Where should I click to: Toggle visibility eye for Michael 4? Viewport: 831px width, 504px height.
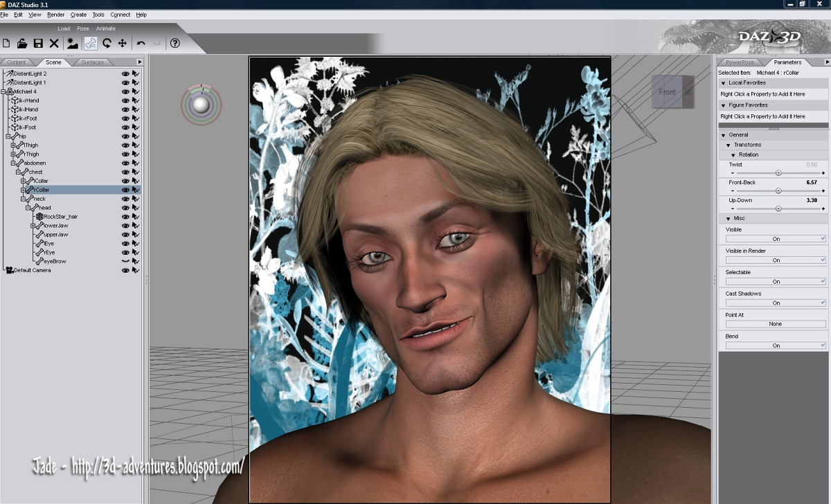point(126,91)
